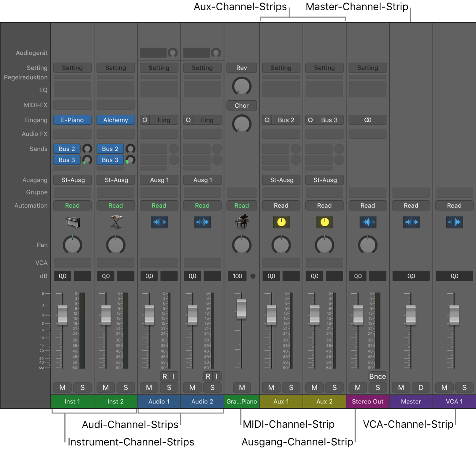Click the VCA 1 waveform icon
Screen dimensions: 476x450
coord(454,222)
